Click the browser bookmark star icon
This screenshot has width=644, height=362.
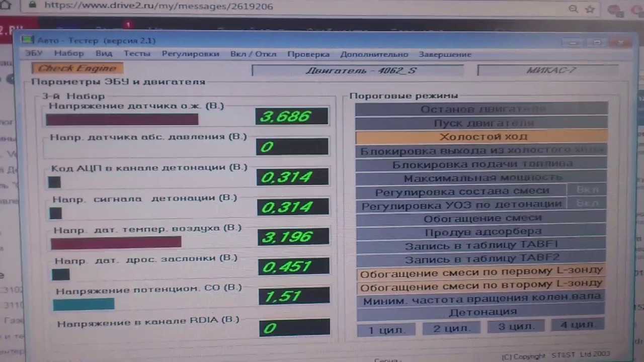590,9
